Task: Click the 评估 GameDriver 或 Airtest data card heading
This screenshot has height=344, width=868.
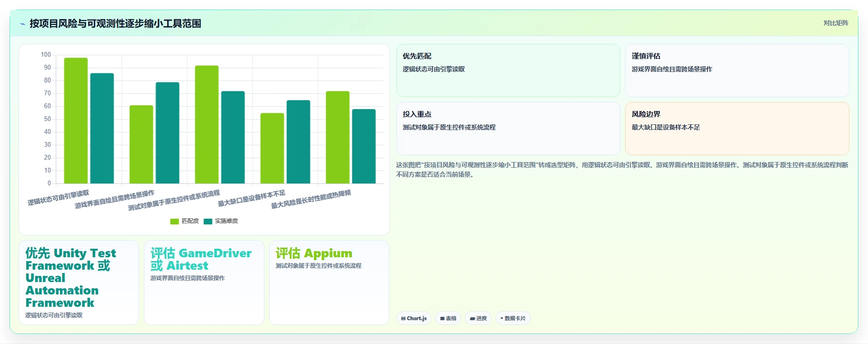Action: (x=201, y=259)
